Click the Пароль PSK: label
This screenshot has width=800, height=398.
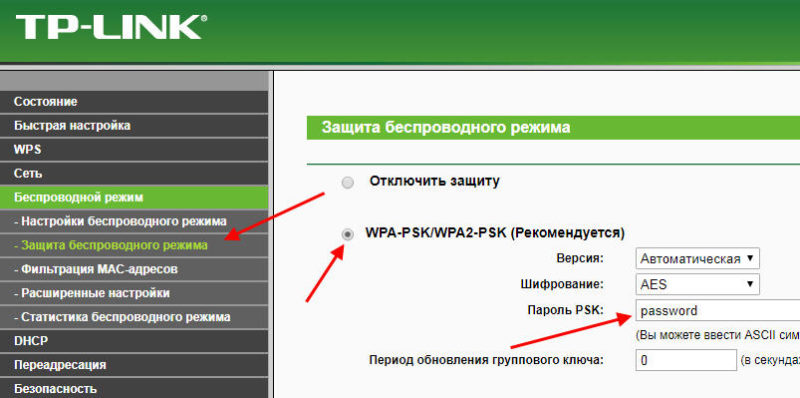[565, 310]
